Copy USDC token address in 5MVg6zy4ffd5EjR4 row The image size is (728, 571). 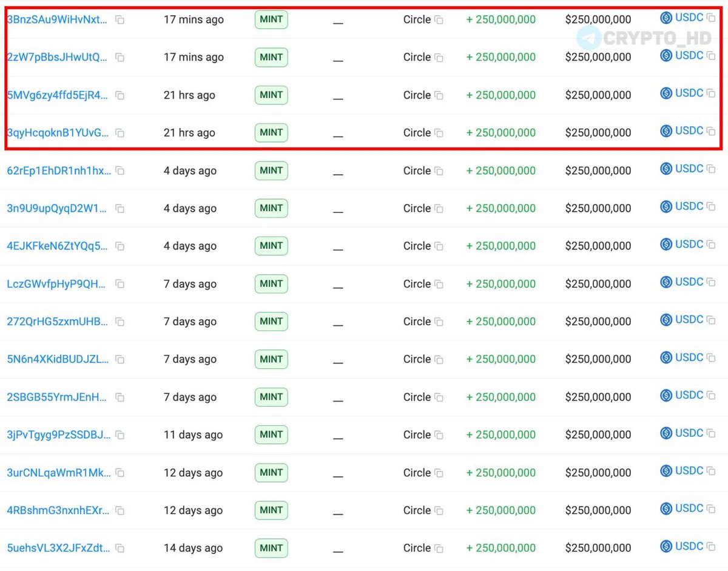coord(711,93)
